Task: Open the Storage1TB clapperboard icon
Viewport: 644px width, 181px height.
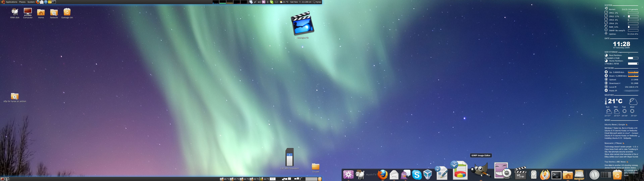Action: tap(303, 25)
